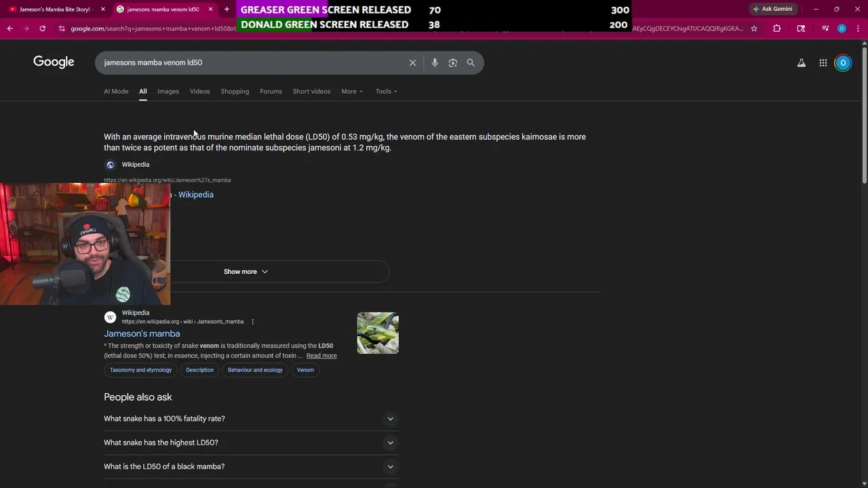Open the Extensions puzzle icon
Screen dimensions: 868x488
coord(777,28)
